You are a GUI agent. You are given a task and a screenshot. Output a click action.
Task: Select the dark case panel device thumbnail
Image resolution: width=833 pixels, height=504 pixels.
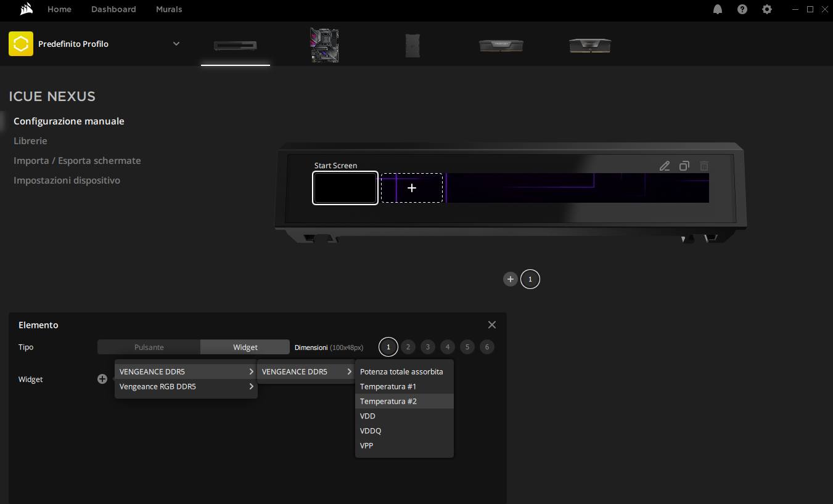[413, 46]
